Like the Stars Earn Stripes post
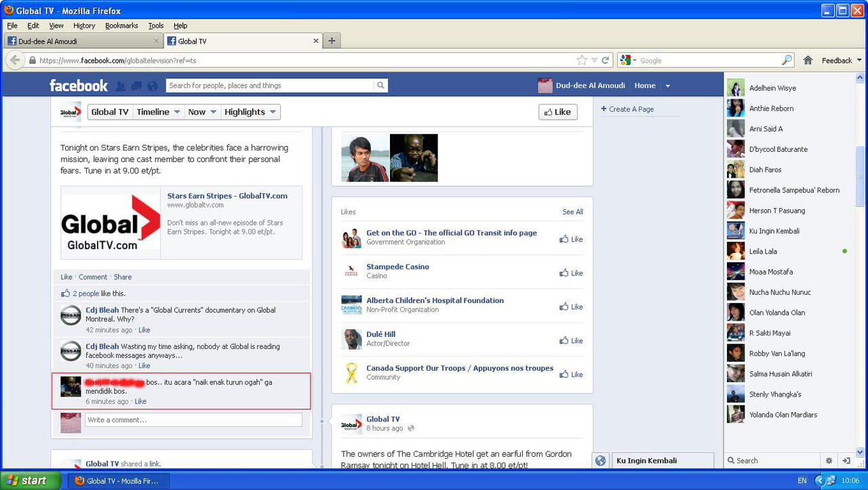868x490 pixels. [x=66, y=277]
